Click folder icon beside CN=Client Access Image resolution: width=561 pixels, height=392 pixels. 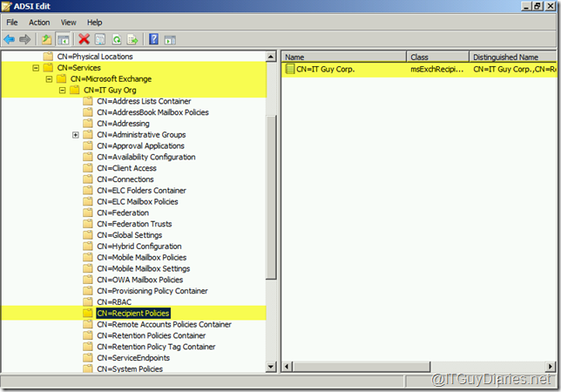88,168
